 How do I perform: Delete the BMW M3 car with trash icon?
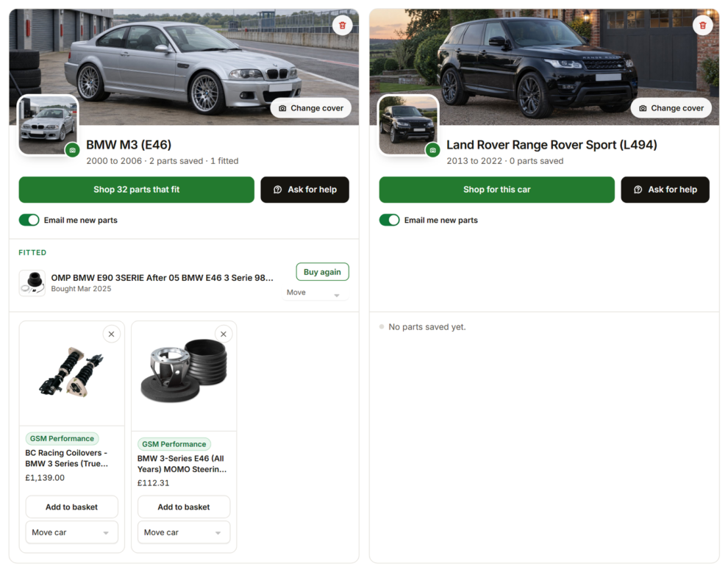point(342,25)
